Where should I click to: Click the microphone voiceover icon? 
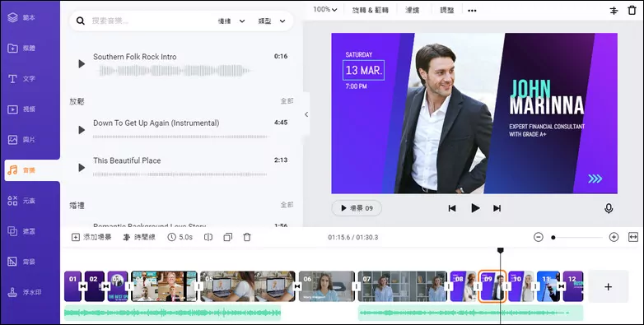(609, 208)
